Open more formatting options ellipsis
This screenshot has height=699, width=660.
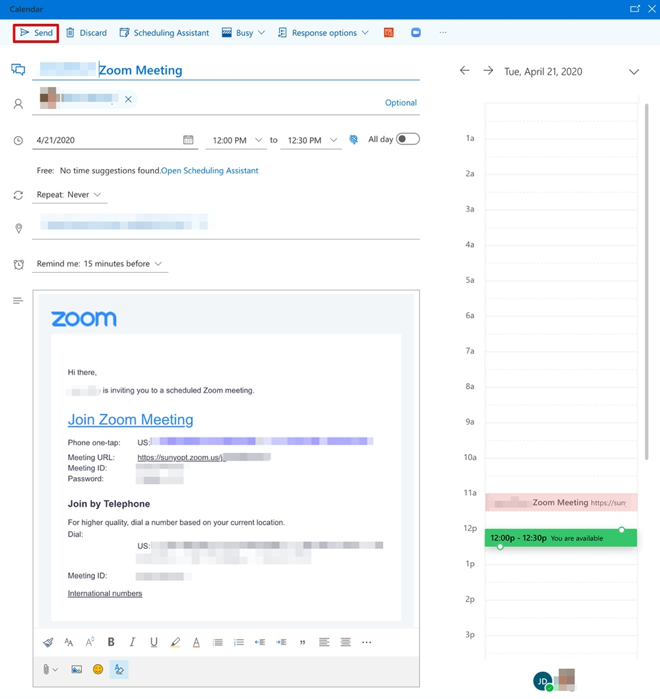[366, 642]
